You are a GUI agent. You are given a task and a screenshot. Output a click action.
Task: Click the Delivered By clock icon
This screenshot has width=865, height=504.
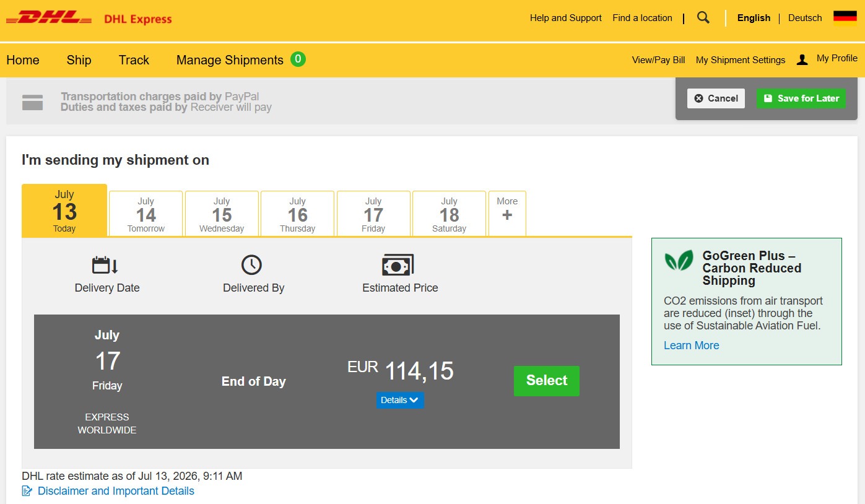pos(251,265)
